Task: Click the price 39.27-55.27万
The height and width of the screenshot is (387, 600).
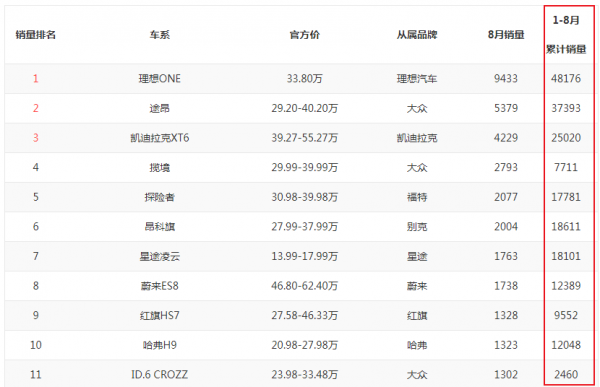Action: [x=305, y=138]
